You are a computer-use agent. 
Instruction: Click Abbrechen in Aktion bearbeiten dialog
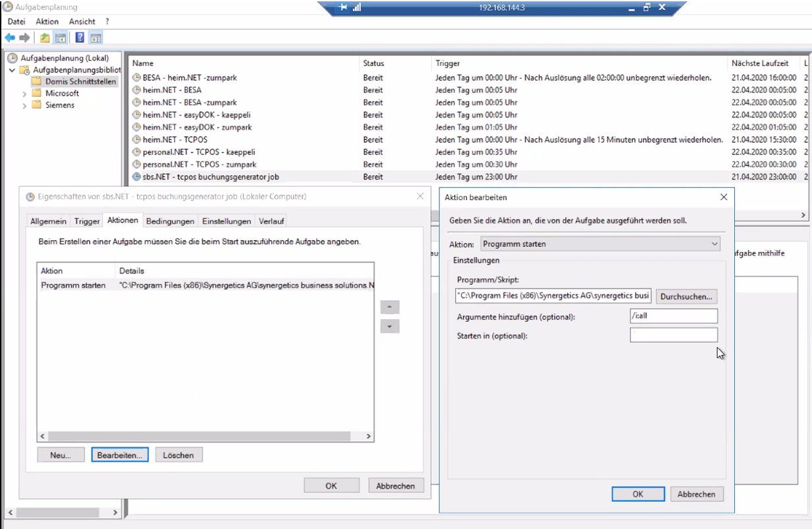click(697, 494)
